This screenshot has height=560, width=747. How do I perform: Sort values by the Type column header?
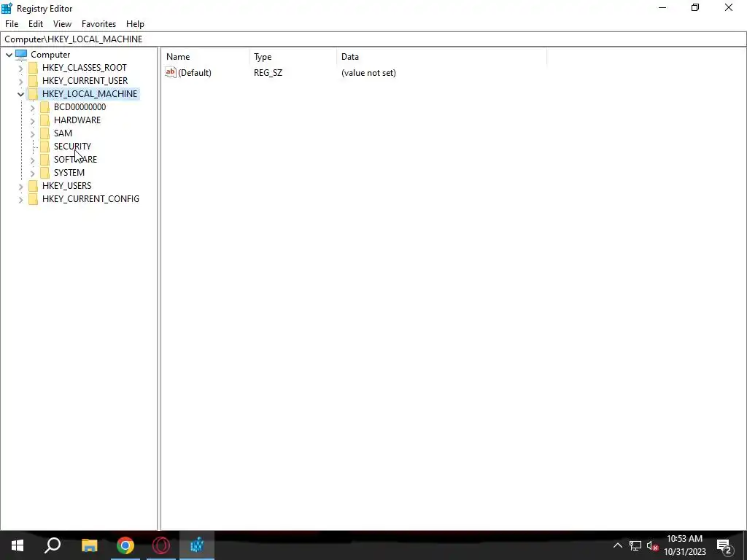click(293, 57)
